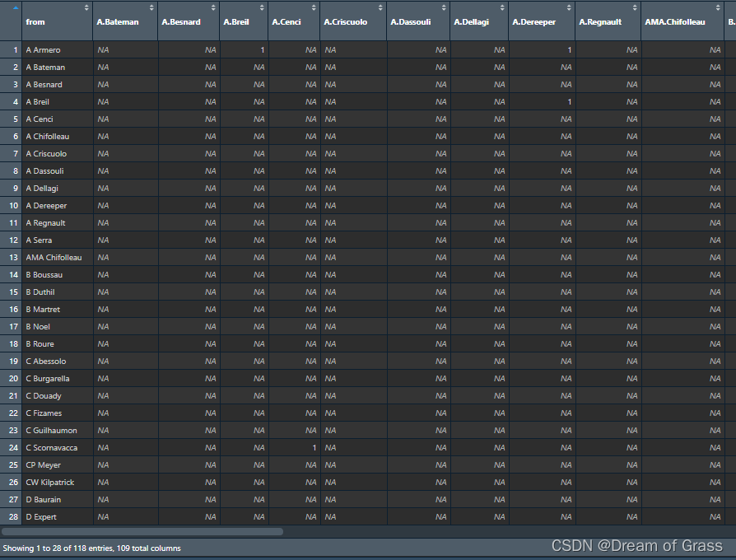736x560 pixels.
Task: Select the 'A Armero' cell
Action: click(43, 49)
